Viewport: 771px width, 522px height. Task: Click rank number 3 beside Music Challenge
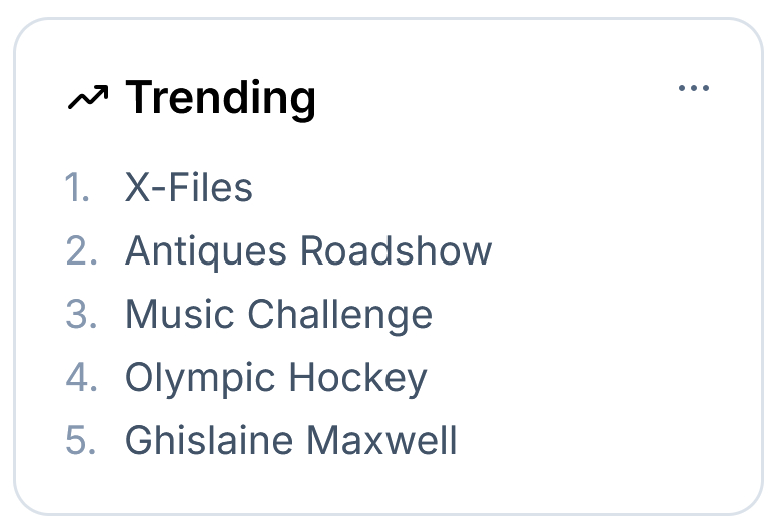(81, 314)
